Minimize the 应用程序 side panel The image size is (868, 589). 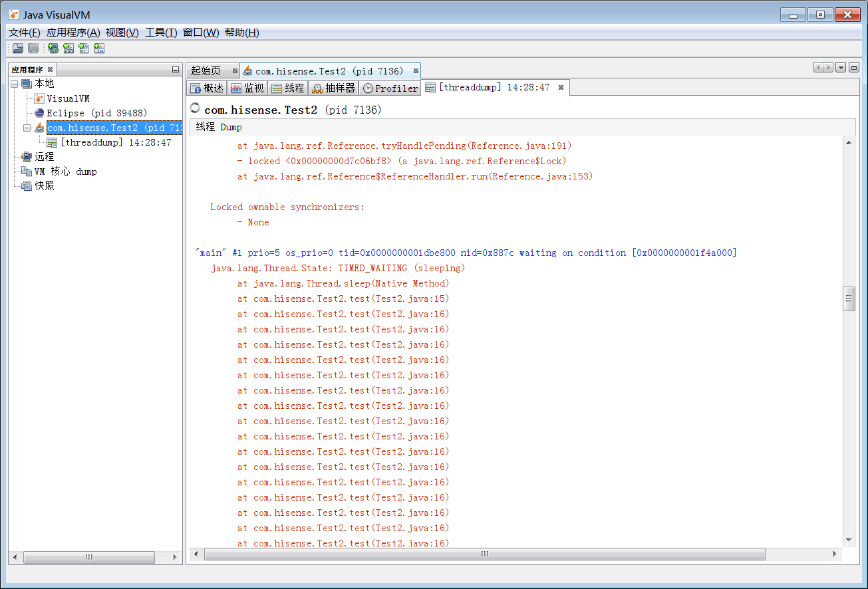(176, 69)
